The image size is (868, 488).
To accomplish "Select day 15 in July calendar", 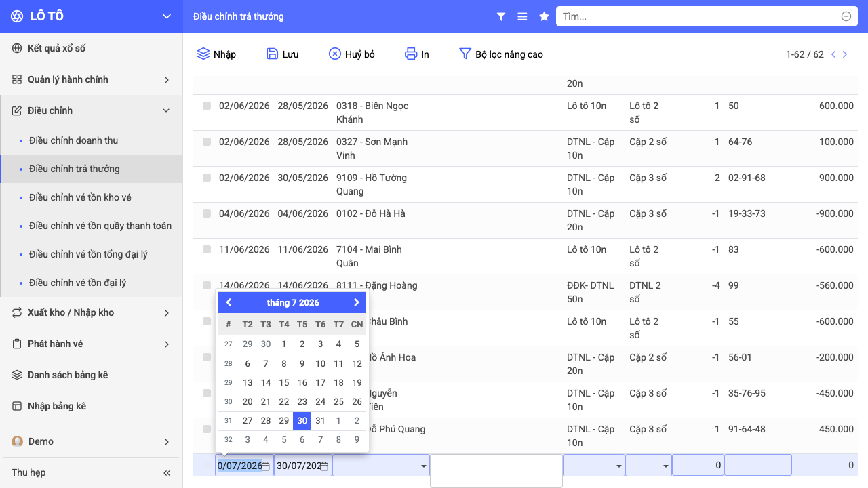I will pyautogui.click(x=284, y=382).
